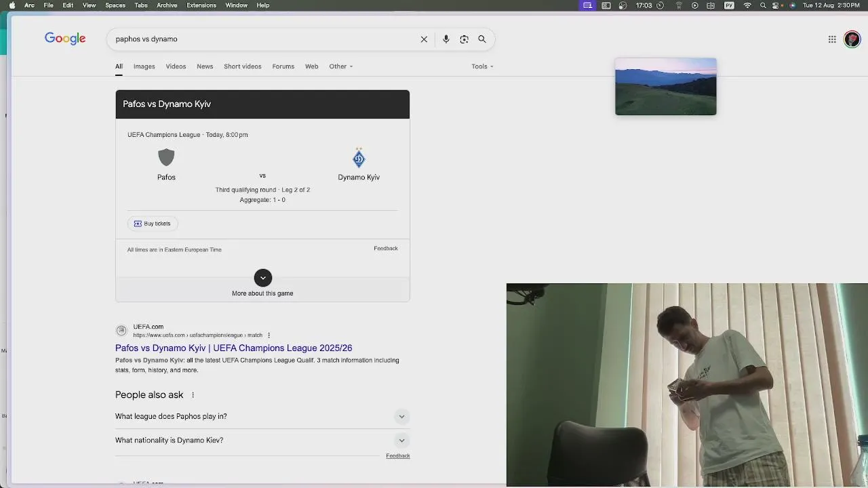The image size is (868, 488).
Task: Open Spotlight search in the menu bar
Action: [763, 5]
